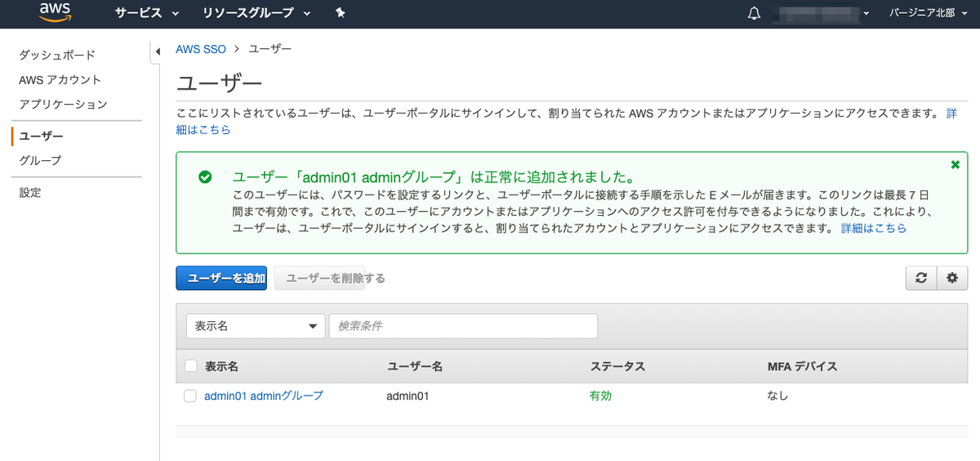Click the ユーザーを追加 button
Viewport: 980px width, 461px height.
[x=221, y=278]
